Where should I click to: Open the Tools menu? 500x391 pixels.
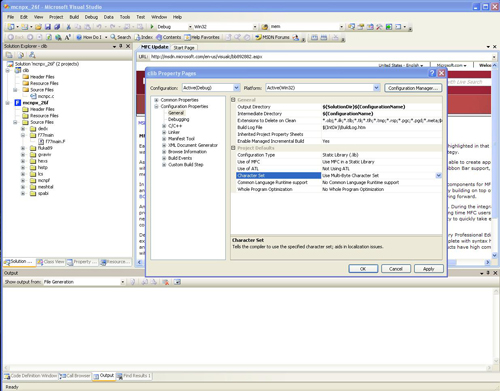tap(125, 17)
